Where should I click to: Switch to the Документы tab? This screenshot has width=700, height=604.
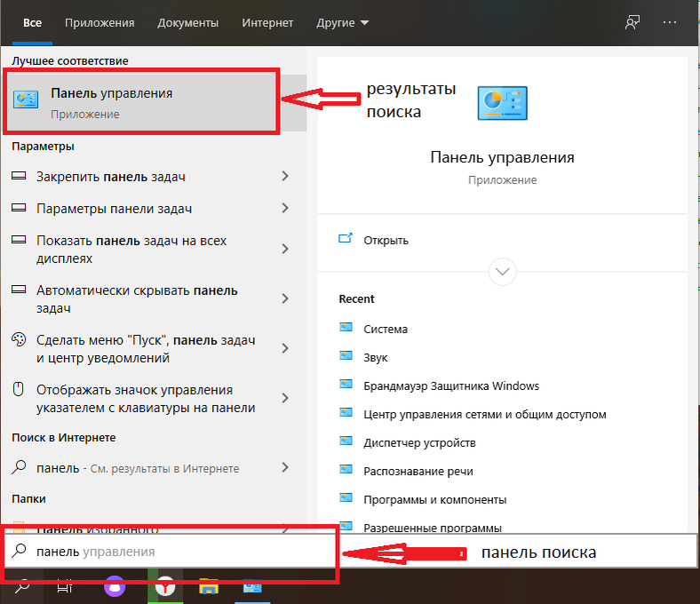pos(188,23)
